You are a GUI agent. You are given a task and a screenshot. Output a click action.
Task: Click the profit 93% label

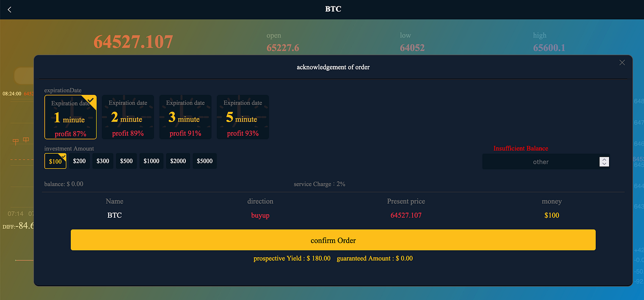tap(243, 133)
